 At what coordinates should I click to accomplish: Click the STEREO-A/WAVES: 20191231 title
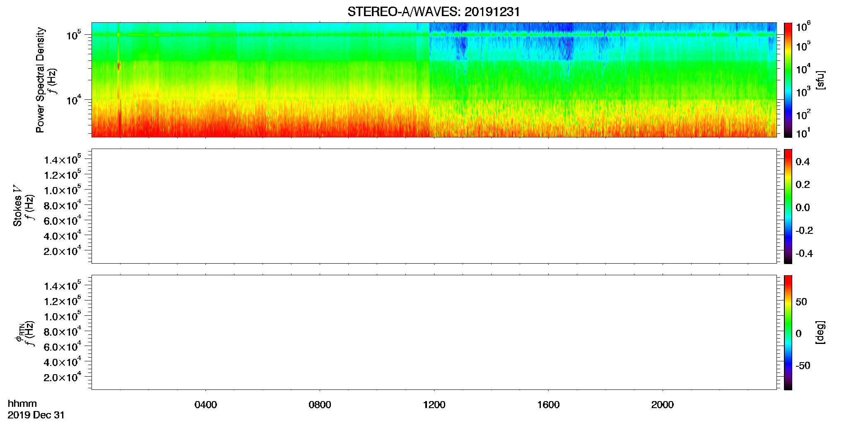click(434, 12)
